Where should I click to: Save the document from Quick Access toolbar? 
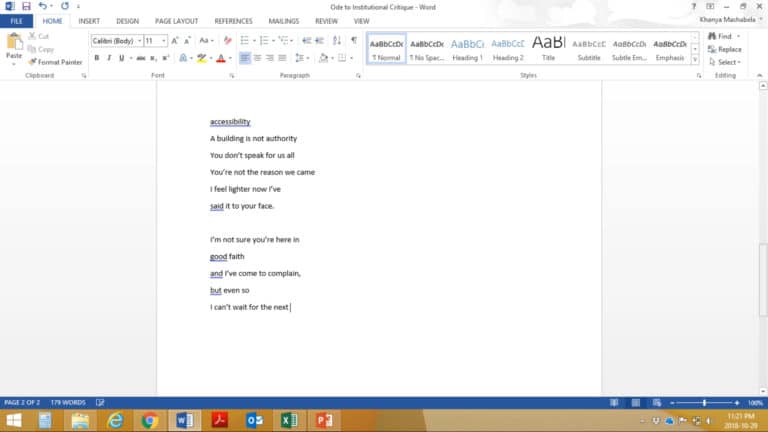pyautogui.click(x=25, y=6)
